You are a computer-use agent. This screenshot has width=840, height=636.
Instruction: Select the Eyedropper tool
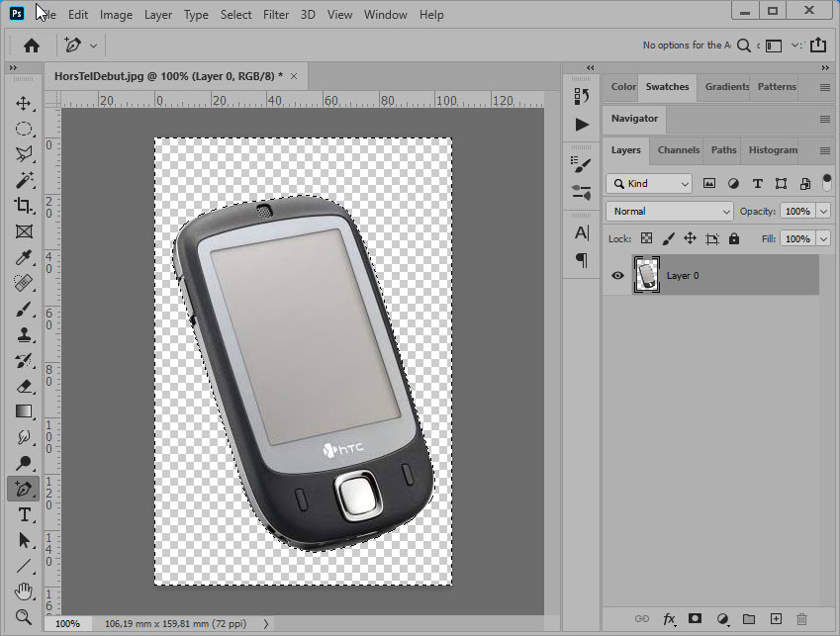coord(23,257)
